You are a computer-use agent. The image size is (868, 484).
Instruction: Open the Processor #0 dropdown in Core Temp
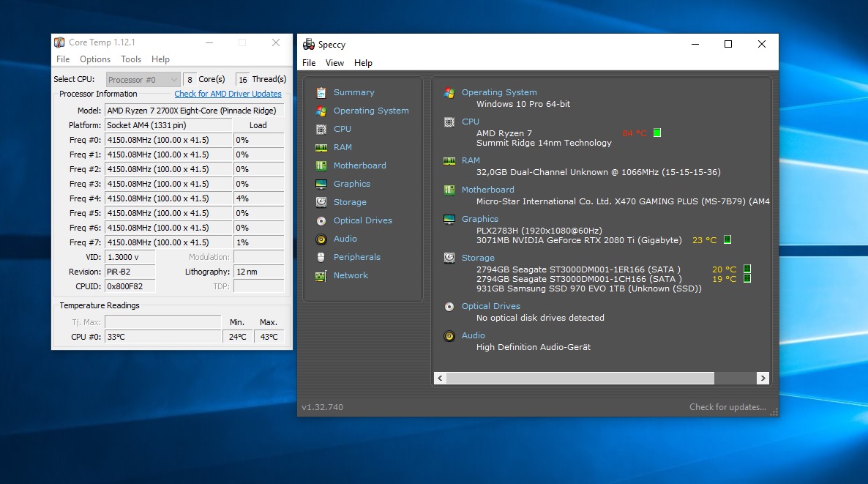pyautogui.click(x=143, y=80)
